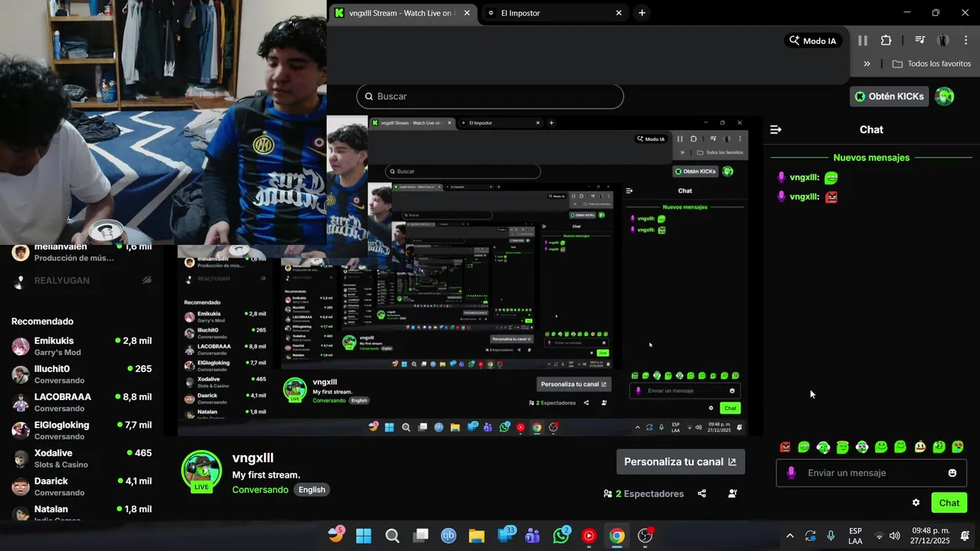Open qBittorrent from the taskbar
Image resolution: width=980 pixels, height=551 pixels.
[449, 536]
